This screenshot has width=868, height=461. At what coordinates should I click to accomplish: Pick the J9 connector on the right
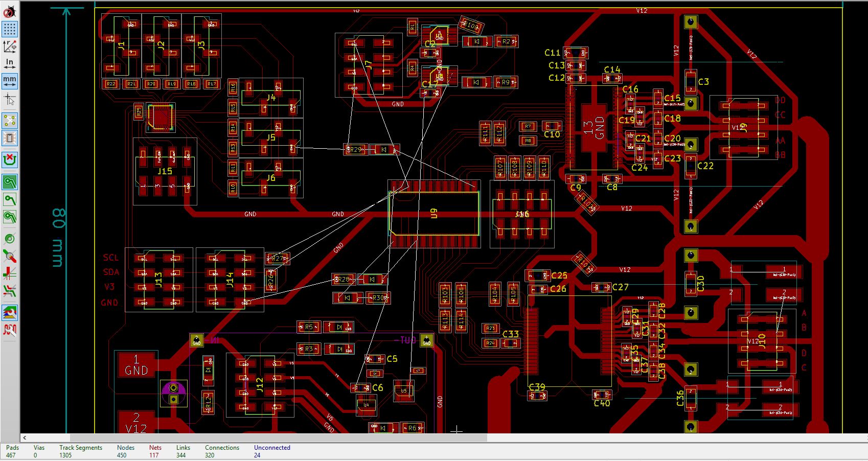click(x=743, y=128)
